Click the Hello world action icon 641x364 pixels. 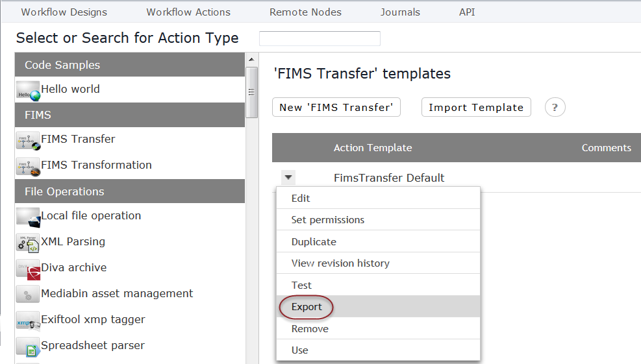[28, 91]
